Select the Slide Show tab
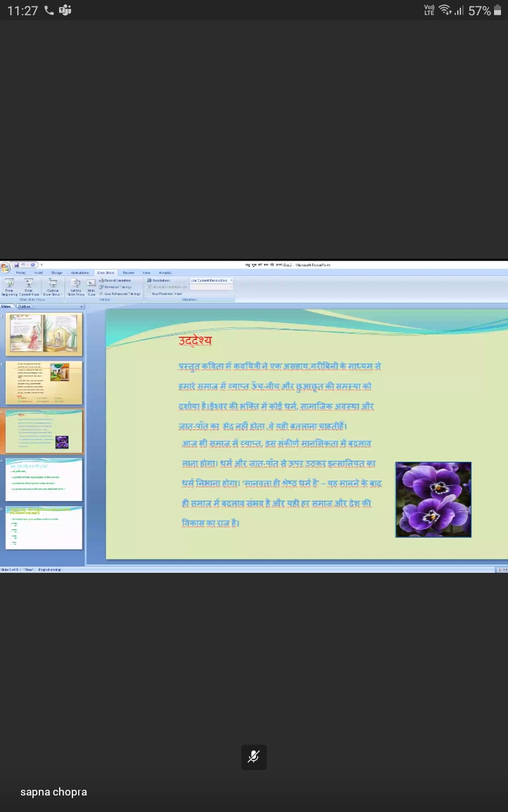This screenshot has height=812, width=508. pos(105,273)
